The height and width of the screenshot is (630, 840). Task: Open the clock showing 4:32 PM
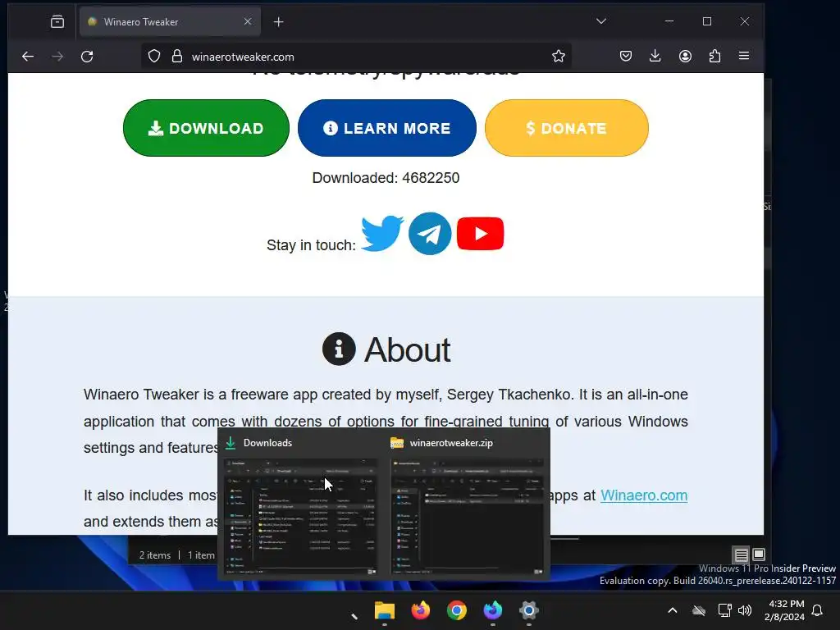pyautogui.click(x=785, y=610)
